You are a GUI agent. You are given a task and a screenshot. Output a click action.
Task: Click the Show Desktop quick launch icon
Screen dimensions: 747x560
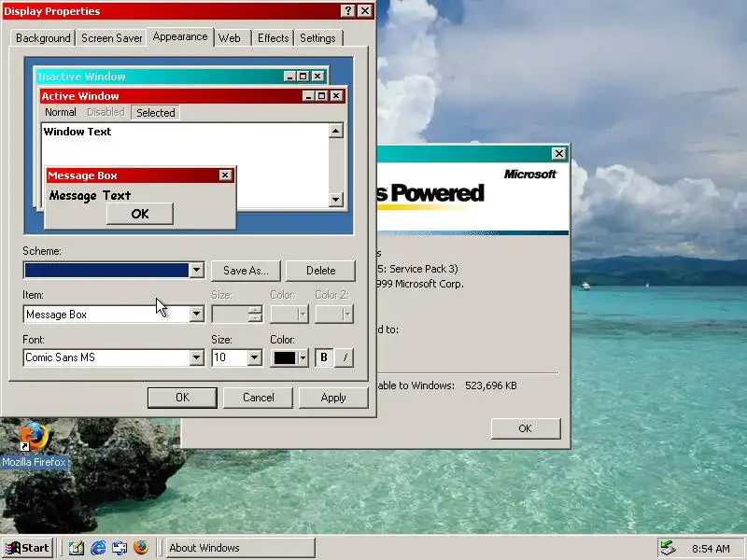pos(77,548)
